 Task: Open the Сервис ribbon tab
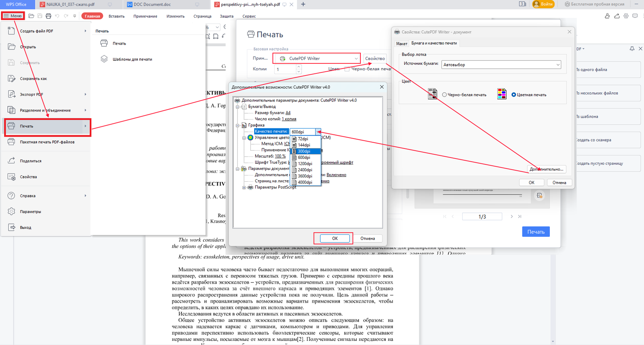coord(249,16)
